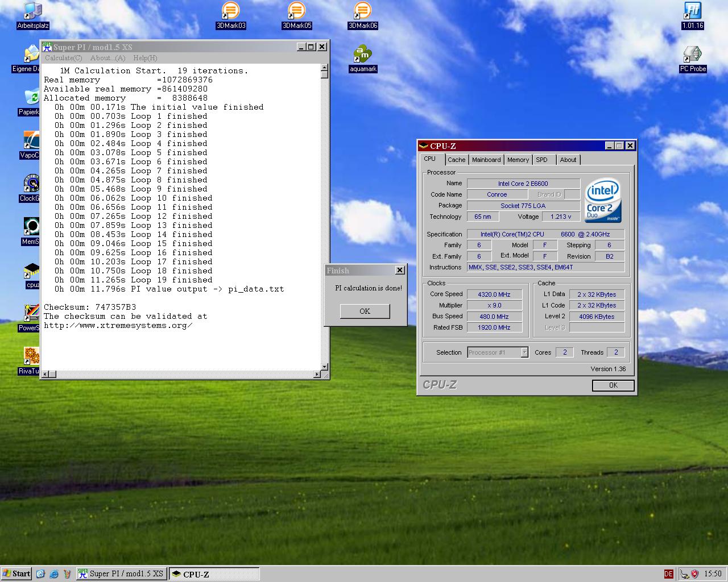Viewport: 728px width, 582px height.
Task: Select the PC Probe desktop icon
Action: click(x=693, y=59)
